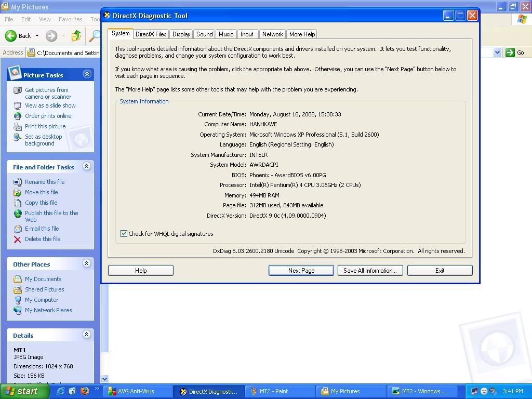Collapse the Other Places panel
Image resolution: width=532 pixels, height=399 pixels.
pos(87,263)
